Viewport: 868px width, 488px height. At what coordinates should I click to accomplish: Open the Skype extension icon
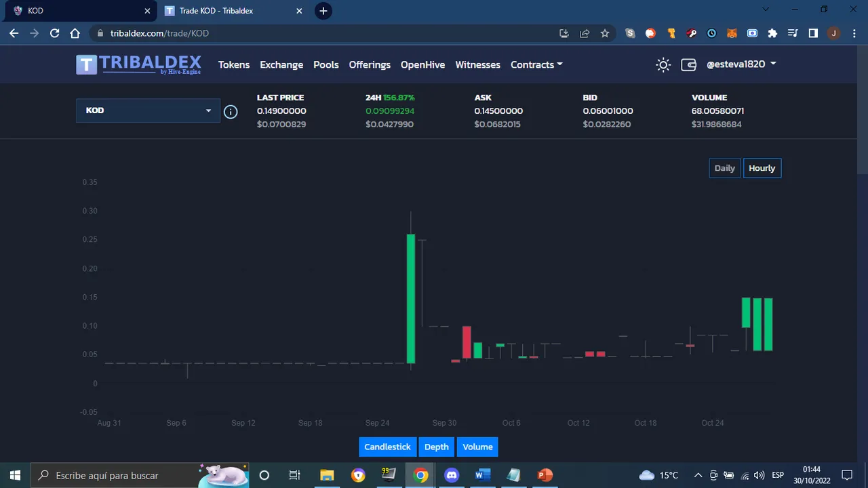631,33
